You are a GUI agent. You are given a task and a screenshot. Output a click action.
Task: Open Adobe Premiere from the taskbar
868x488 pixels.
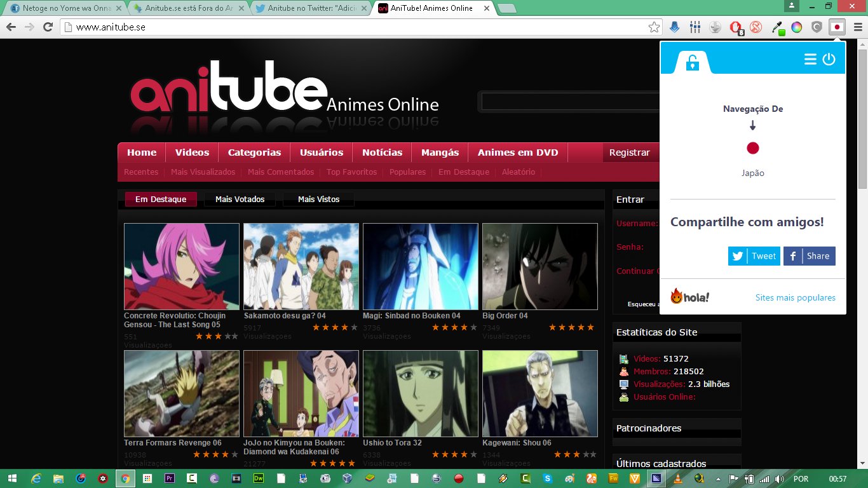[170, 478]
